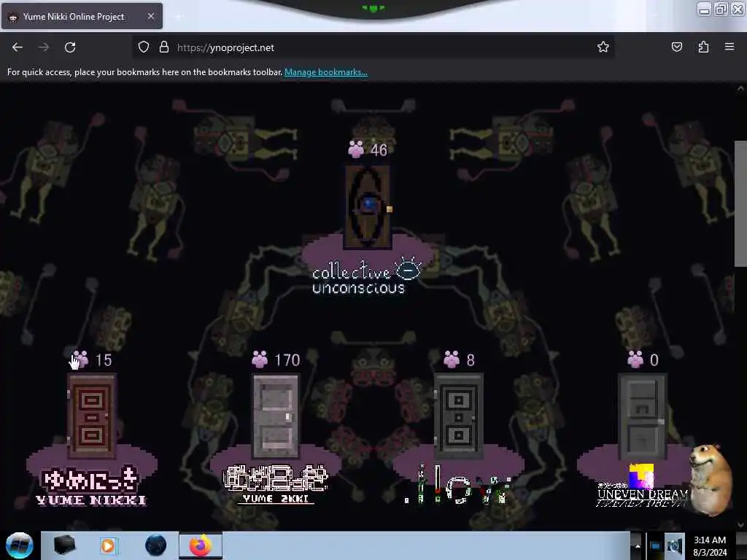Click the Yume Nikki logo
The width and height of the screenshot is (747, 560).
[91, 486]
